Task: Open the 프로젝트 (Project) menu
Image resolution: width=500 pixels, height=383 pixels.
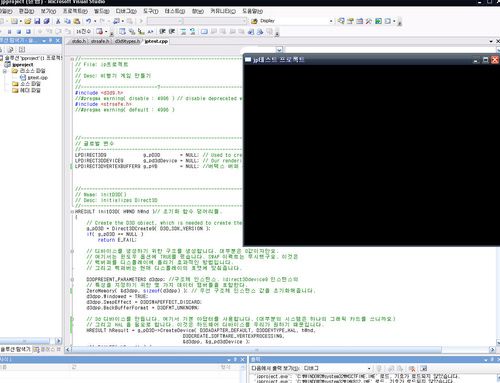Action: coord(75,11)
